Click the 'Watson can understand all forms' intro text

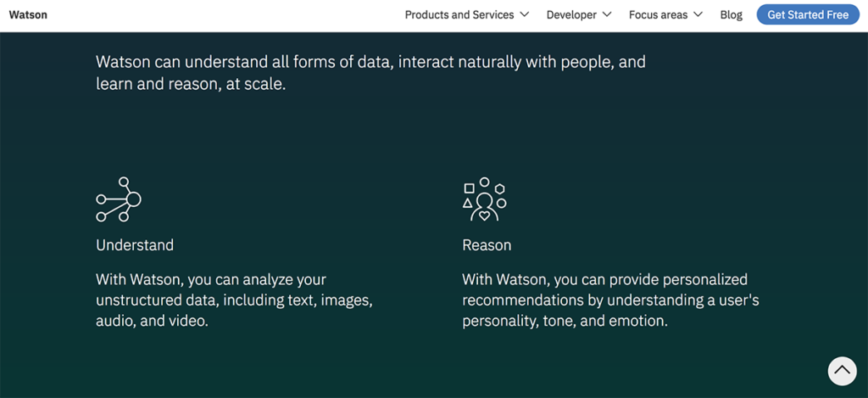tap(370, 73)
